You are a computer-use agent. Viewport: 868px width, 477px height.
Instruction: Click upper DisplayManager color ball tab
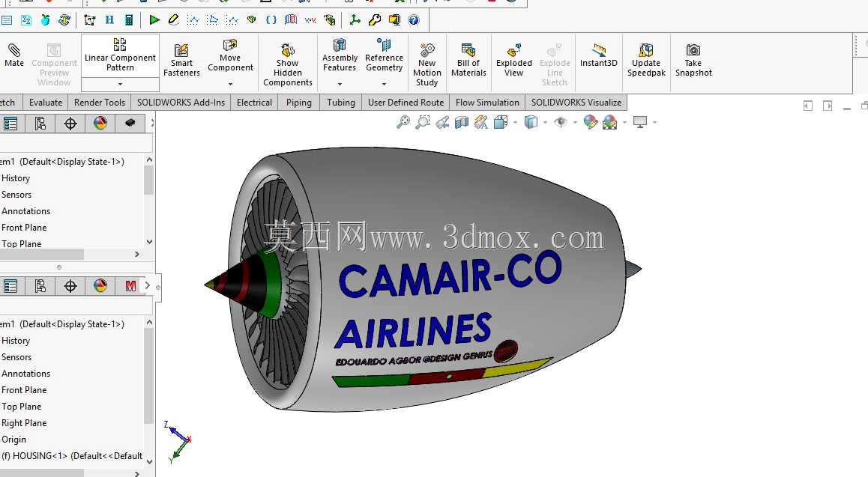click(x=100, y=124)
